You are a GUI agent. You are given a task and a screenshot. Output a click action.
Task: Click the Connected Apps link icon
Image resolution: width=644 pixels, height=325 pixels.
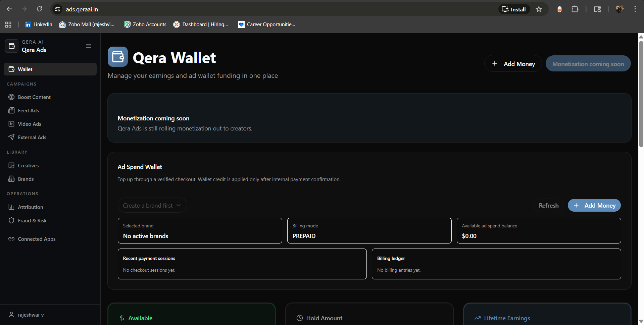[11, 239]
